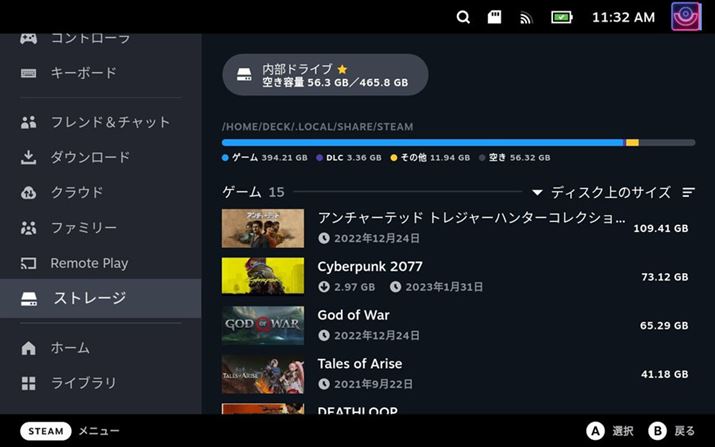
Task: Open the アンチャーテッド game thumbnail
Action: [x=263, y=228]
